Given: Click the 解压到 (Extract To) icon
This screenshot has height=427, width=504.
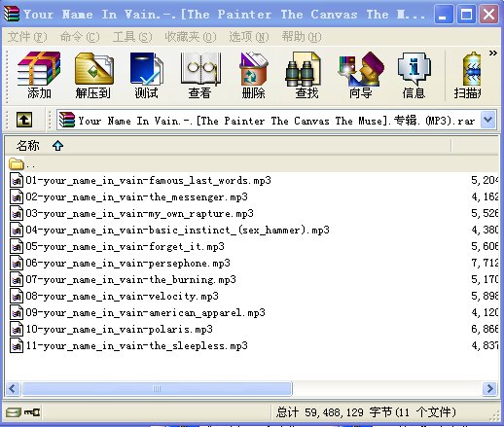Looking at the screenshot, I should pos(92,75).
